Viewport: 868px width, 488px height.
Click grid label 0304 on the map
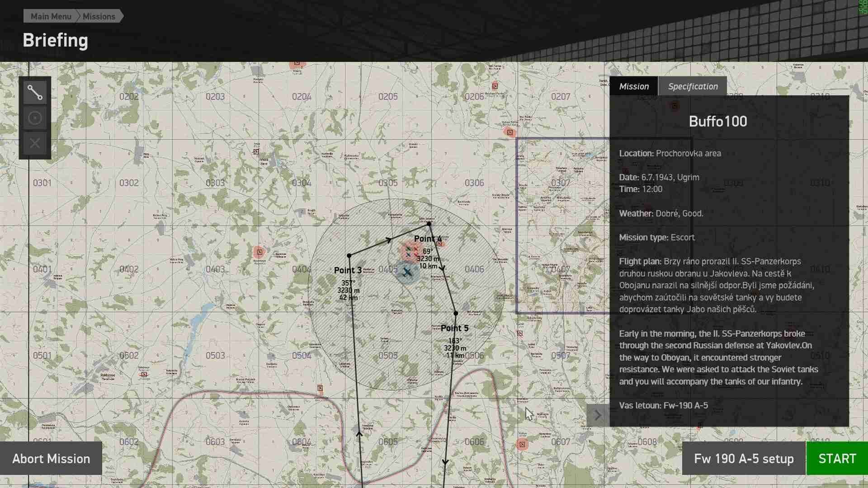[x=302, y=183]
